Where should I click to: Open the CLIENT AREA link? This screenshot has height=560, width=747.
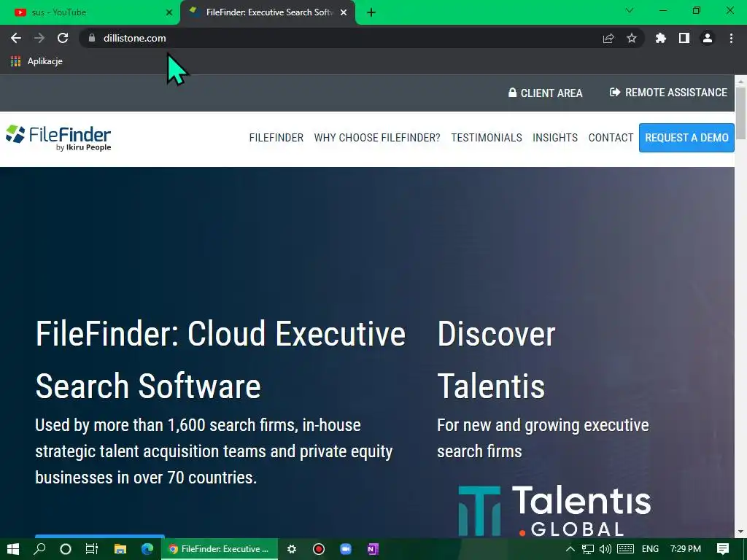546,93
